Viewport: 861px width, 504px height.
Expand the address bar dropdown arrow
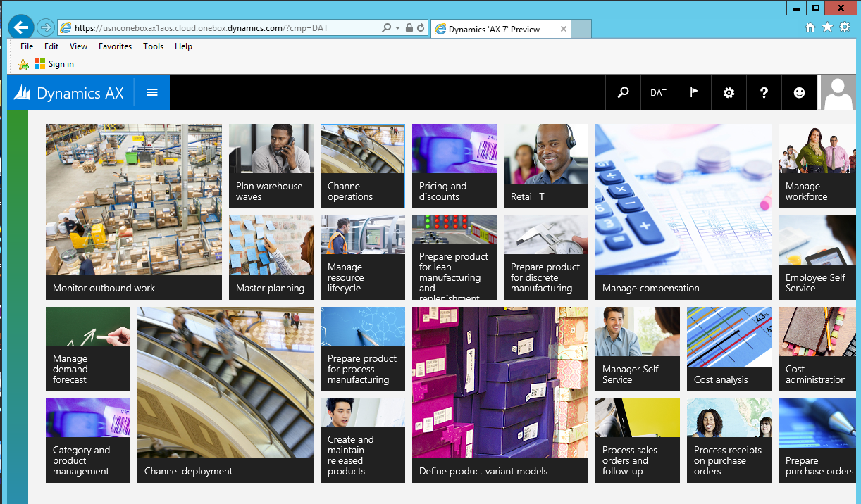tap(397, 28)
